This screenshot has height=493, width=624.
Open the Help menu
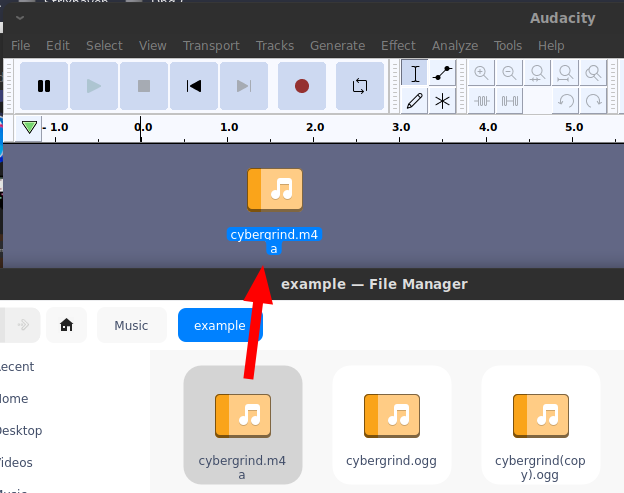(x=551, y=46)
